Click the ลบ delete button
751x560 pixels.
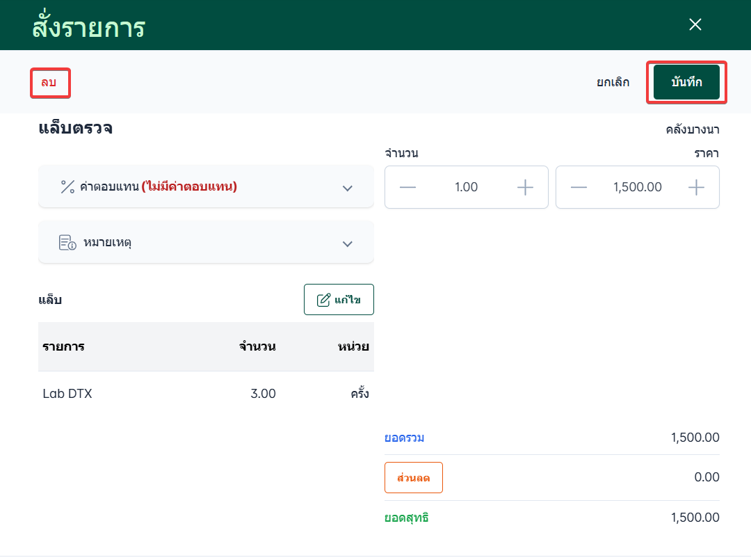coord(49,83)
